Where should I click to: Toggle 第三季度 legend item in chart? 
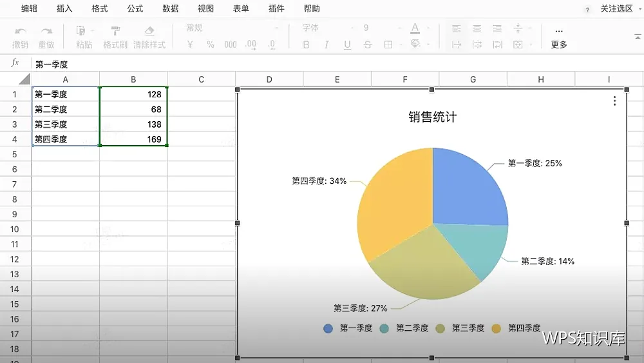click(x=460, y=328)
